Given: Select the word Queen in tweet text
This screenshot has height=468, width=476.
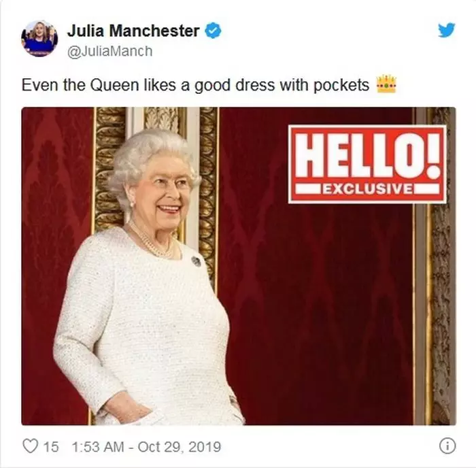Looking at the screenshot, I should click(x=114, y=85).
